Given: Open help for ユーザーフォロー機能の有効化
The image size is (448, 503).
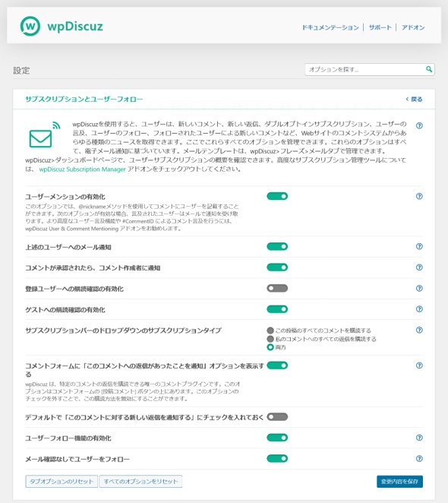Looking at the screenshot, I should [419, 438].
